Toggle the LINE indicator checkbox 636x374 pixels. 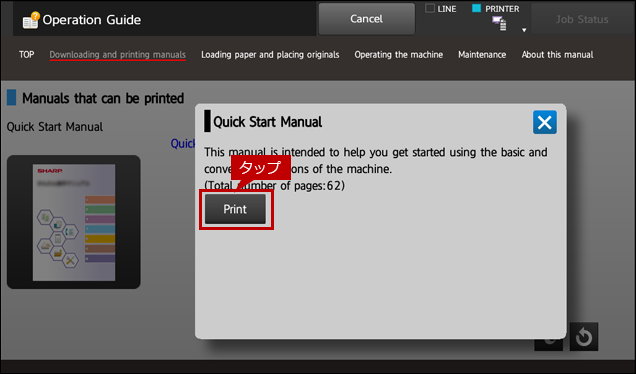(x=430, y=9)
